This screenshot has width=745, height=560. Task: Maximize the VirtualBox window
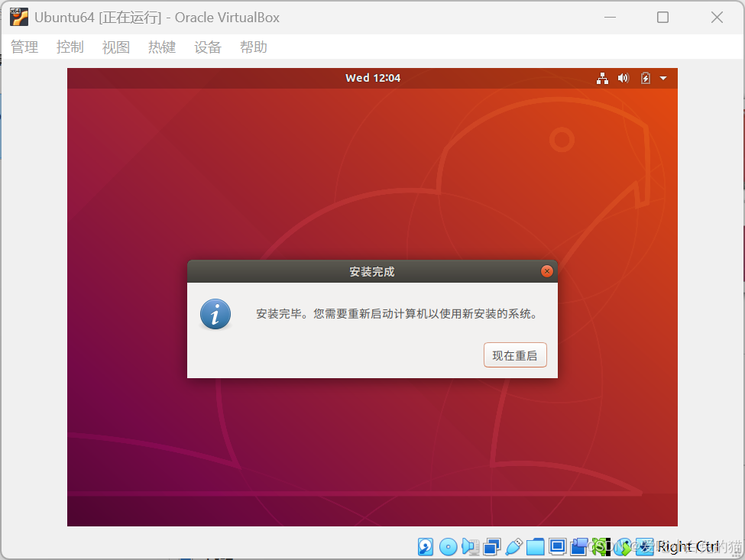(x=662, y=17)
